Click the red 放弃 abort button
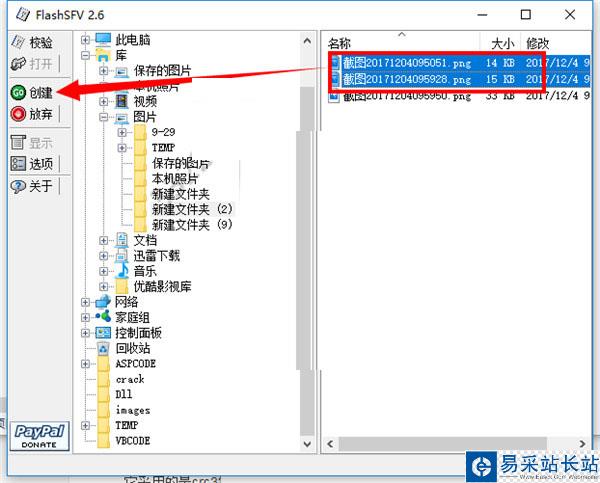Screen dimensions: 600x483 coord(32,114)
